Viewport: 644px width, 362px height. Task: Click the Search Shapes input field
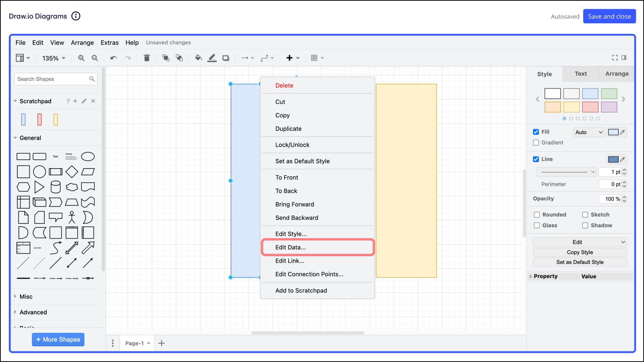(52, 79)
